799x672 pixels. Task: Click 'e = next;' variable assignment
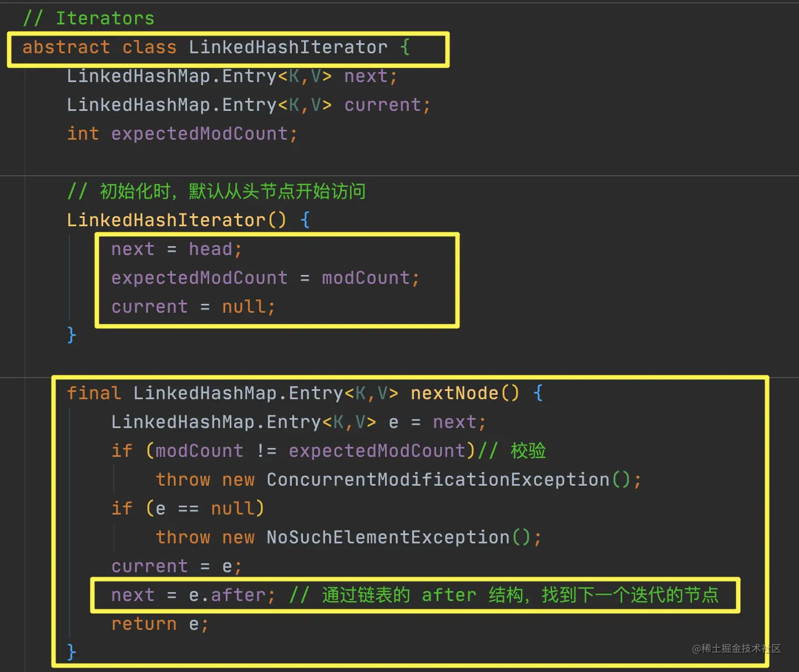coord(437,422)
